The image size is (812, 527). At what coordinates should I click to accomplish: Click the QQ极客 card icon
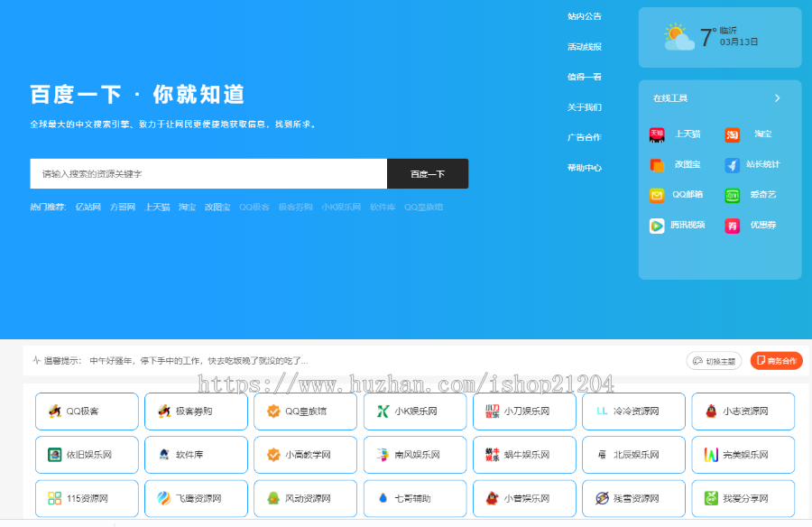click(x=55, y=411)
